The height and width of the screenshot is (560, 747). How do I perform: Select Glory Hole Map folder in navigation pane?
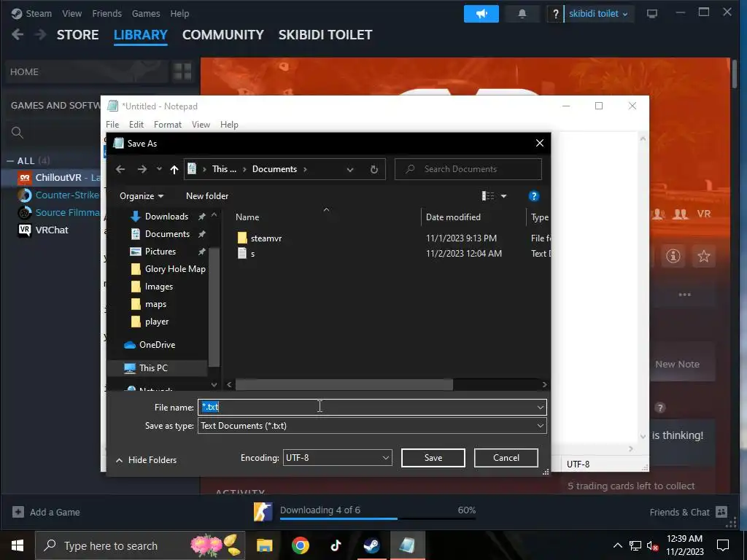[169, 269]
